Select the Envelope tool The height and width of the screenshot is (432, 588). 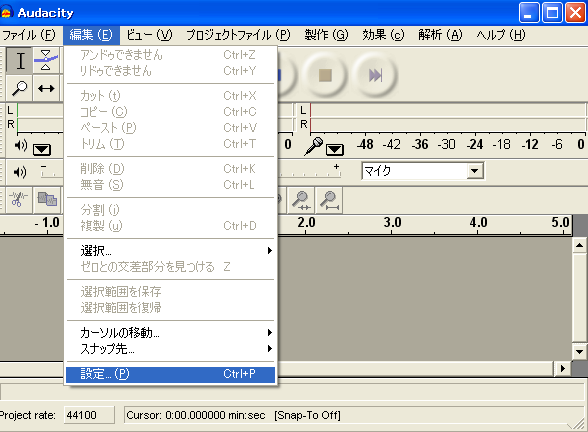46,60
